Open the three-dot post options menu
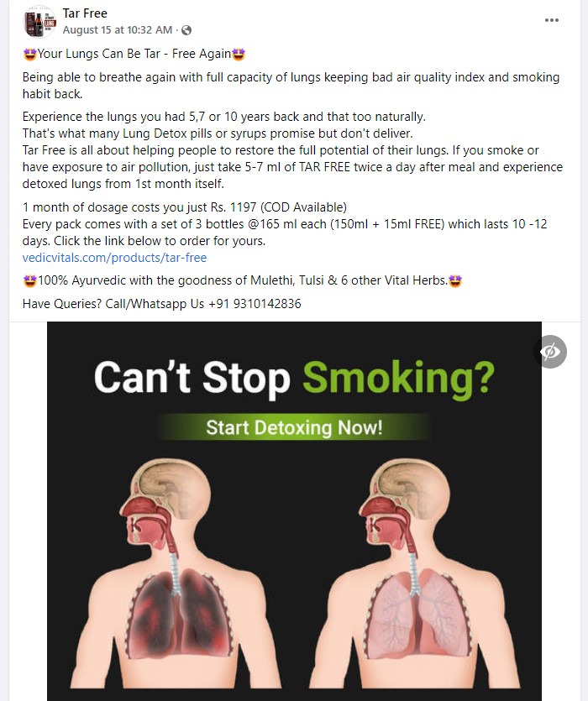588x701 pixels. [551, 20]
